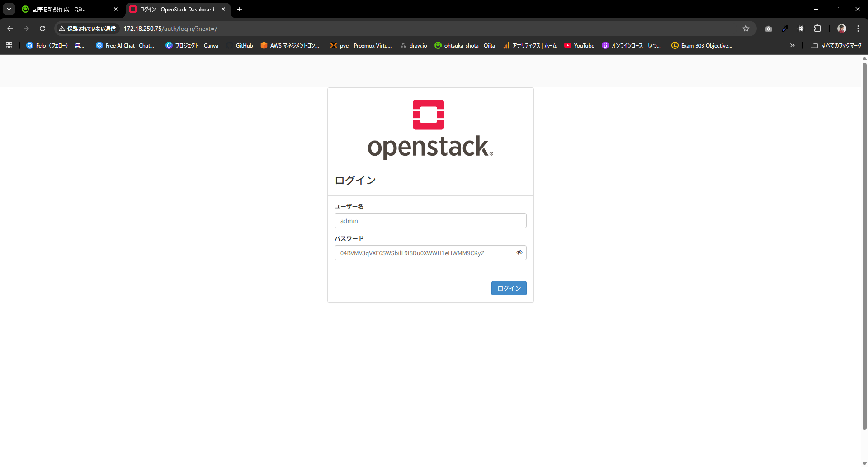Screen dimensions: 868x467
Task: Bookmark this page with the star icon
Action: pos(746,29)
